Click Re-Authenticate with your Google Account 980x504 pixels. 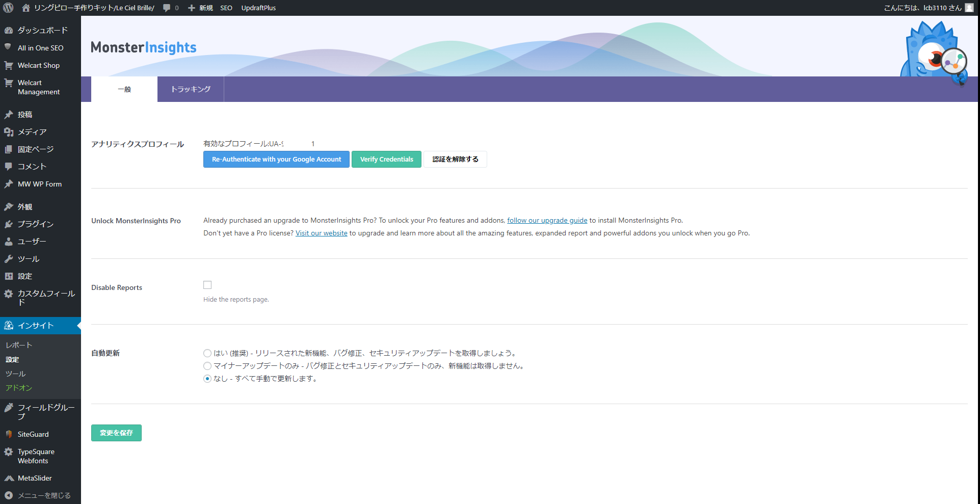276,159
